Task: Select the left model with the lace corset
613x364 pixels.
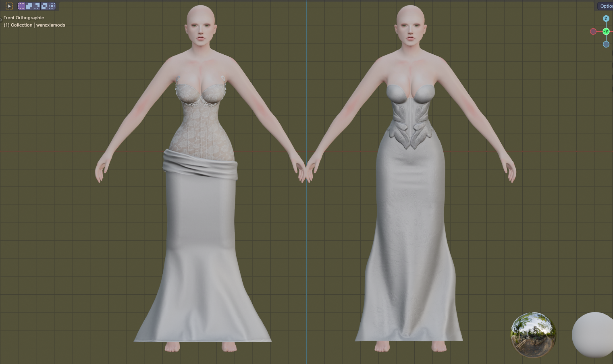Action: coord(201,178)
